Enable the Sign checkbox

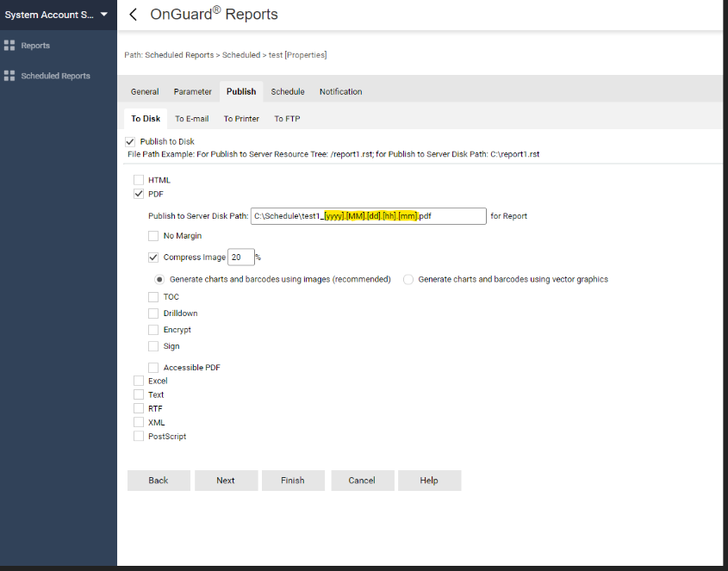pos(153,346)
